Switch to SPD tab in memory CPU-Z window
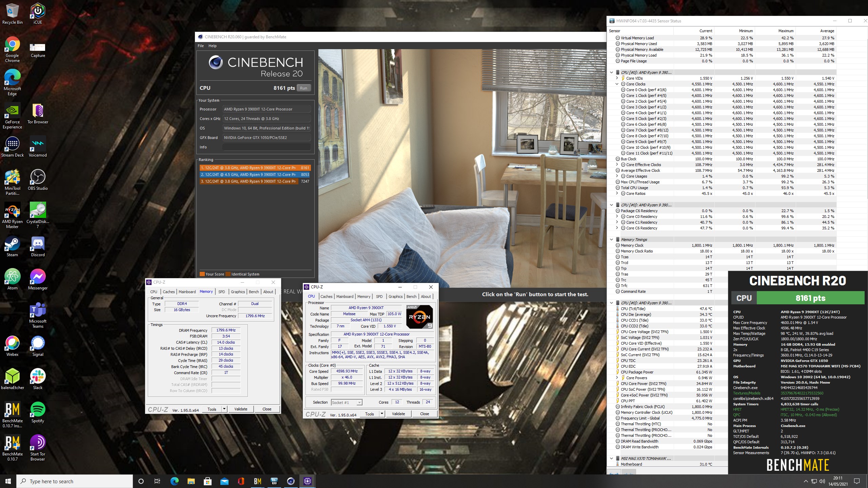This screenshot has width=868, height=488. (222, 292)
